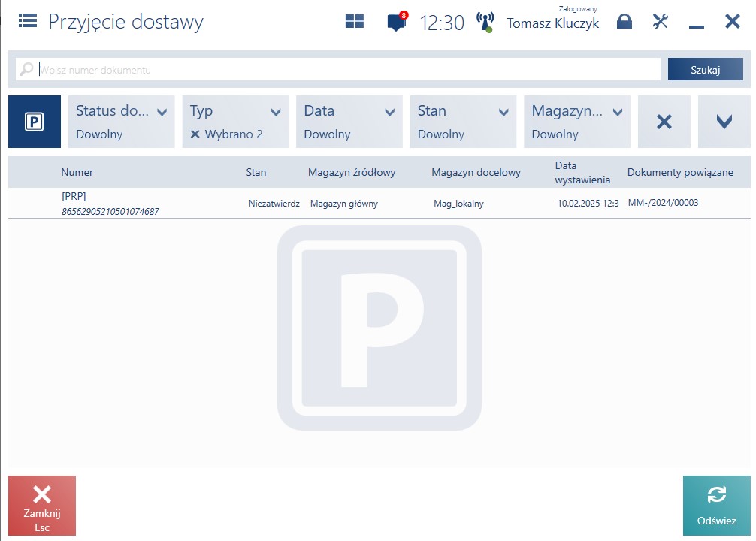Open the Magazyn filter dropdown
Viewport: 756px width, 541px height.
(577, 122)
